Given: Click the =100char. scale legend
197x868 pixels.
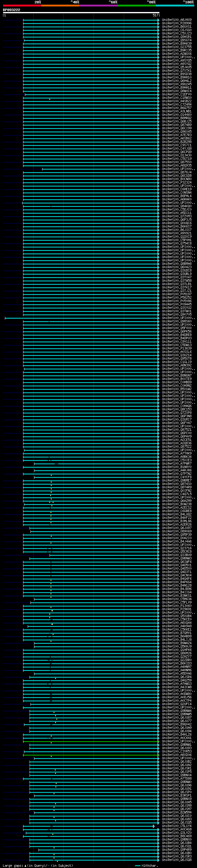Looking at the screenshot, I should (x=147, y=865).
